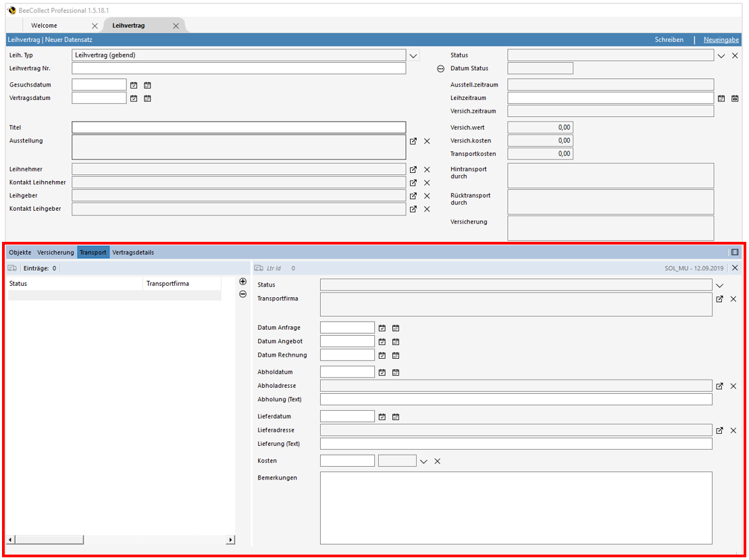The width and height of the screenshot is (749, 560).
Task: Open the calendar for Datum Anfrage
Action: coord(382,328)
